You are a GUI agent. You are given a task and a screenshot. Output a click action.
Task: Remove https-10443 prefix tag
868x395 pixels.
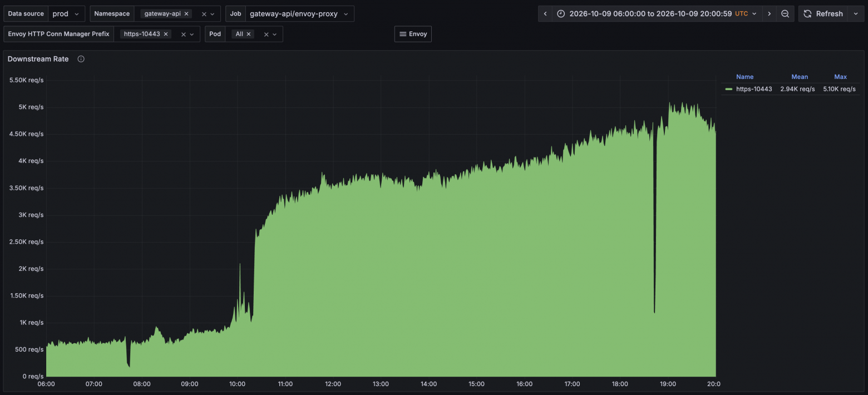[x=166, y=34]
